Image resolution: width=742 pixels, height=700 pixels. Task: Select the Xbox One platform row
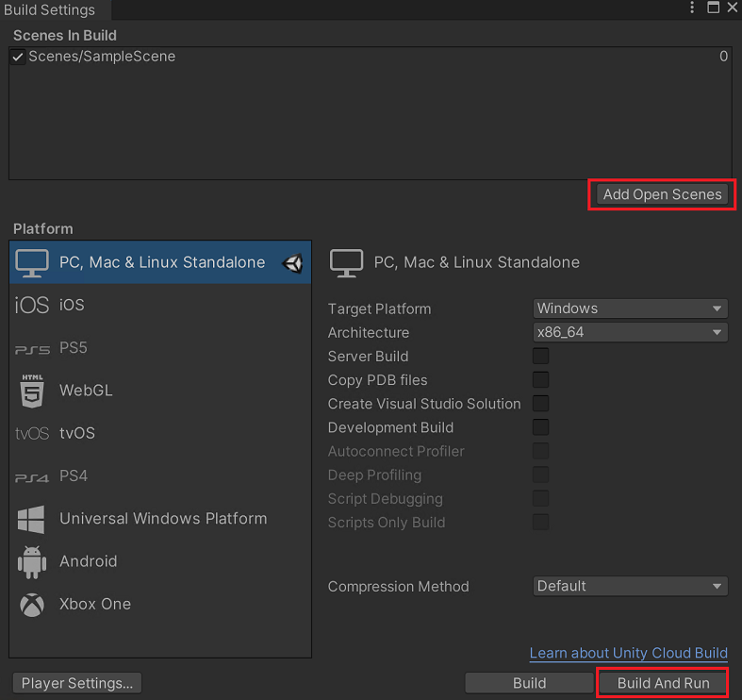(x=160, y=604)
